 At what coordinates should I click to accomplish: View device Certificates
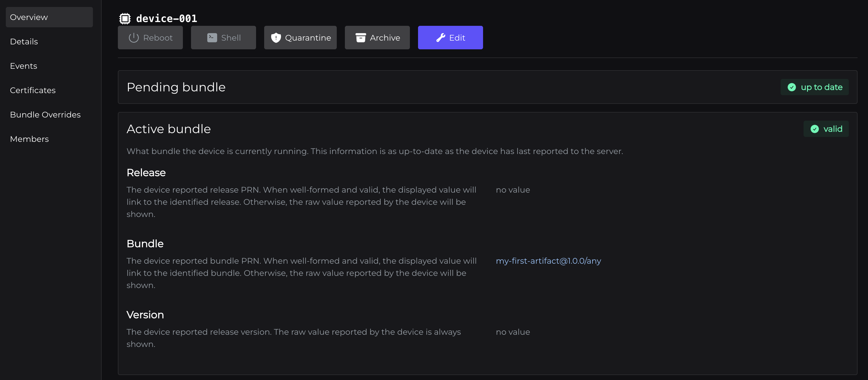pos(33,90)
